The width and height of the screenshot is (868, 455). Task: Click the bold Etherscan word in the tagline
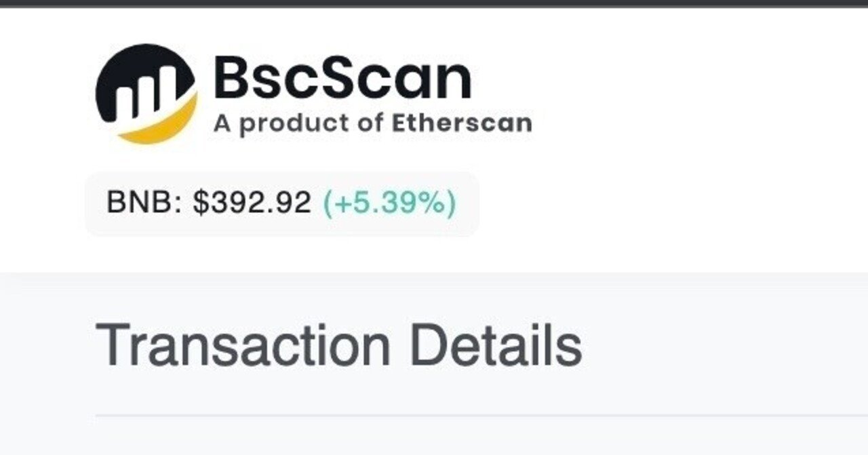462,123
